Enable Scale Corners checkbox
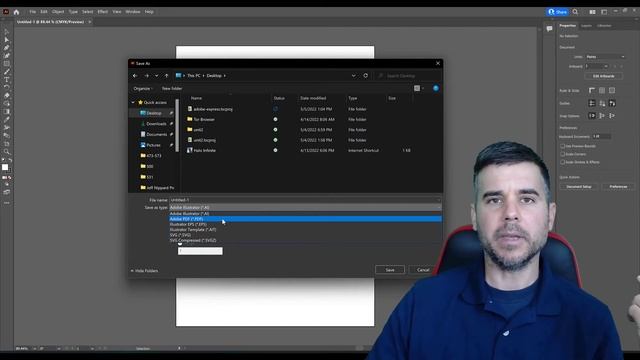The height and width of the screenshot is (360, 640). tap(562, 154)
